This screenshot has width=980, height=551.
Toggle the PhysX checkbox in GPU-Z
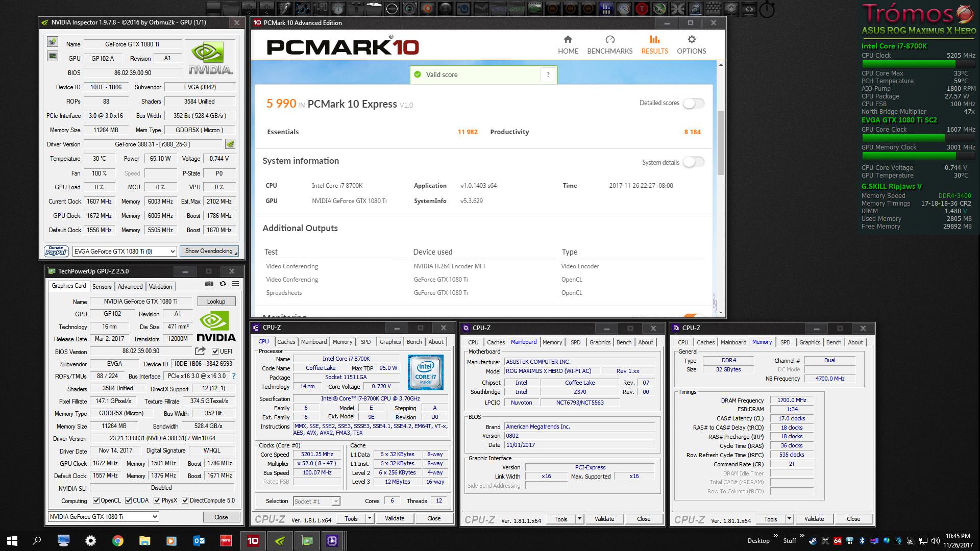(x=157, y=500)
